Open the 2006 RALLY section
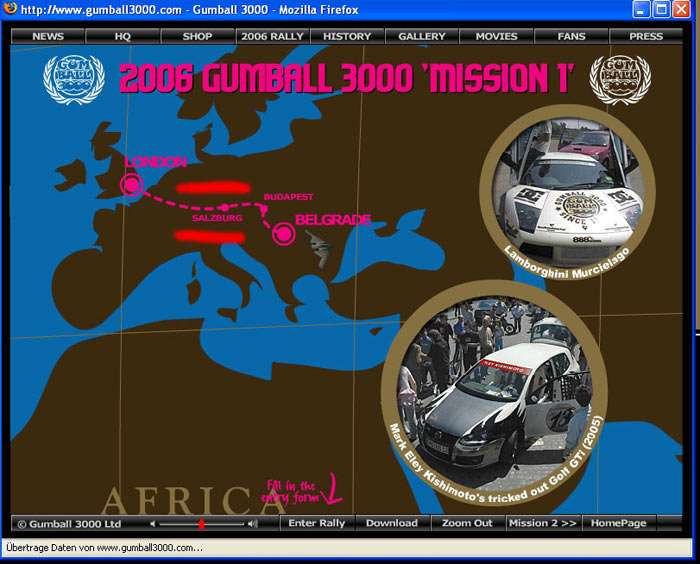The width and height of the screenshot is (700, 564). pyautogui.click(x=273, y=36)
